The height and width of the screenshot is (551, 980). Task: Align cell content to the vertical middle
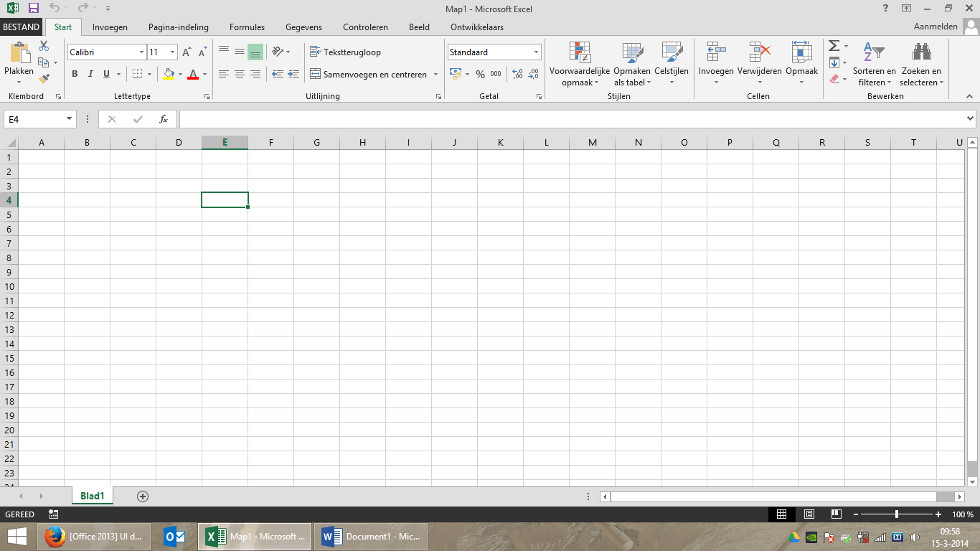coord(240,52)
